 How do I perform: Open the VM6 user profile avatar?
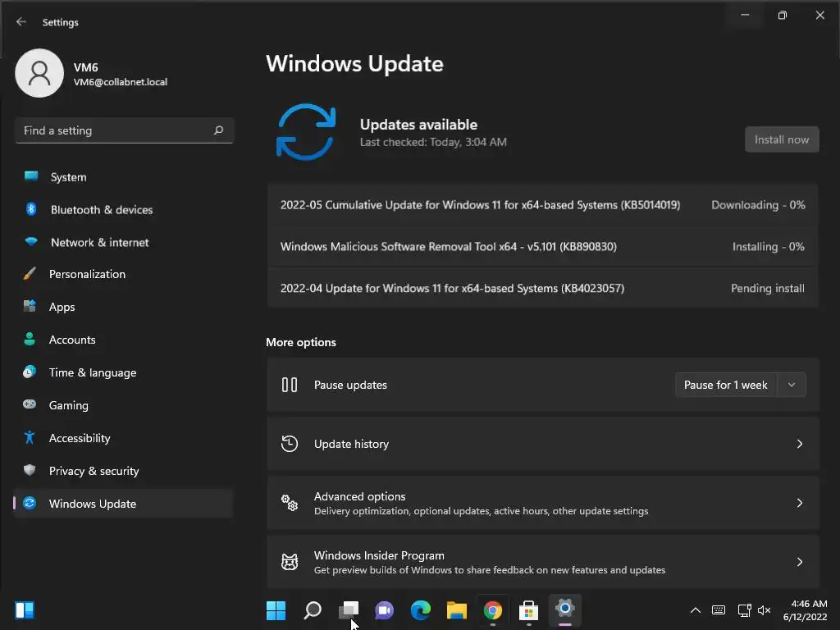[x=39, y=73]
